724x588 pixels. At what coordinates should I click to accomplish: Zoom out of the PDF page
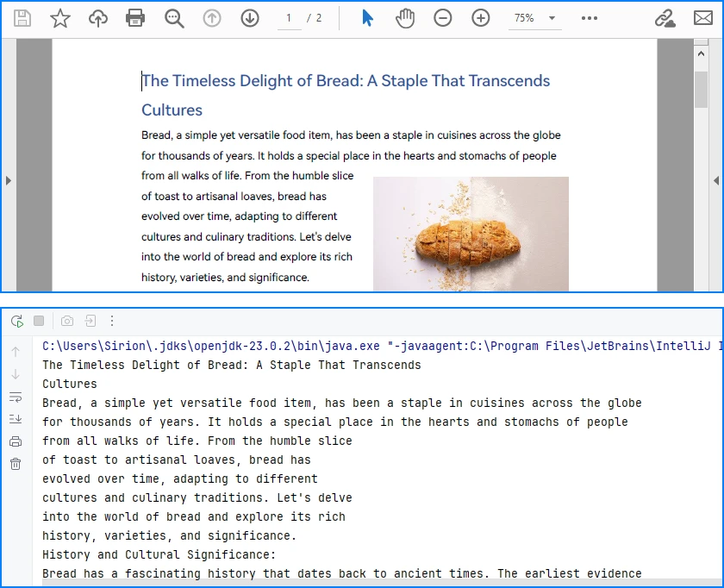coord(442,17)
